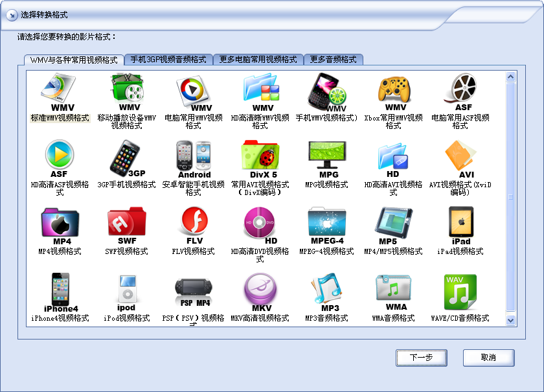Viewport: 544px width, 392px height.
Task: Switch to the 手机3GP视频音频格式 tab
Action: pyautogui.click(x=168, y=59)
